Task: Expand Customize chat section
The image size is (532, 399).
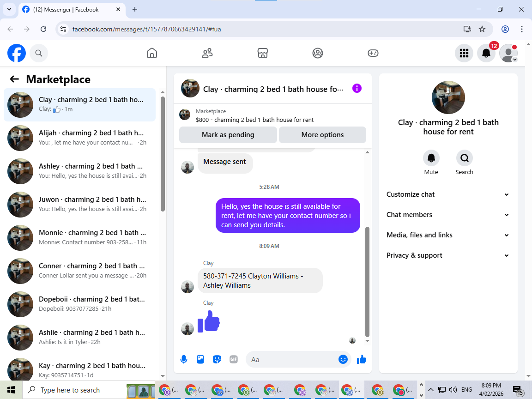Action: 448,194
